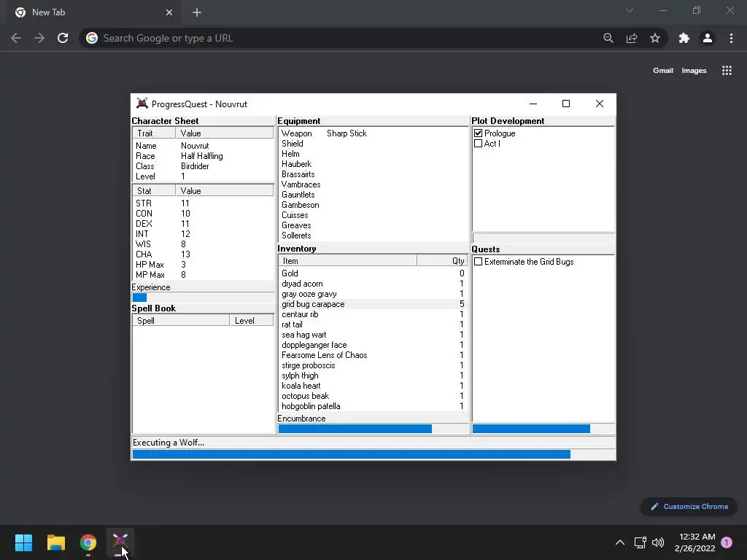The image size is (747, 560).
Task: Click the Name Nouvrut row
Action: (x=203, y=146)
